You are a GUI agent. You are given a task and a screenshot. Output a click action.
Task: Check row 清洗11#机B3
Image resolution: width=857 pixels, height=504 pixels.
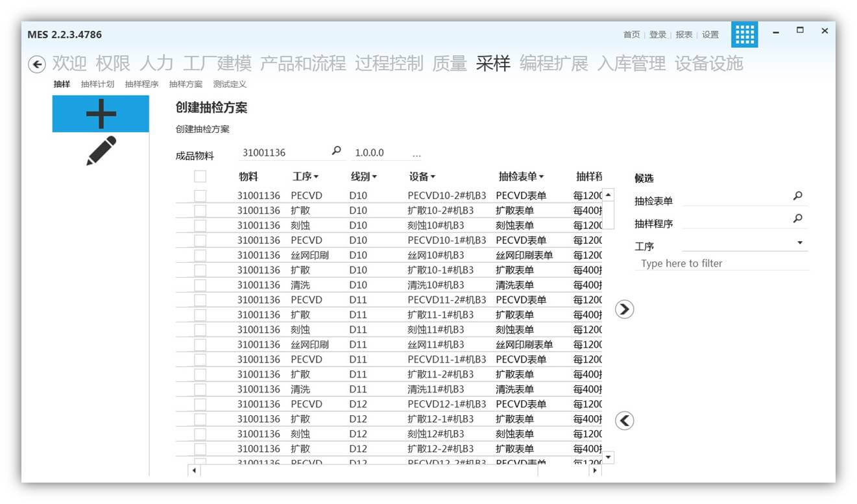200,389
